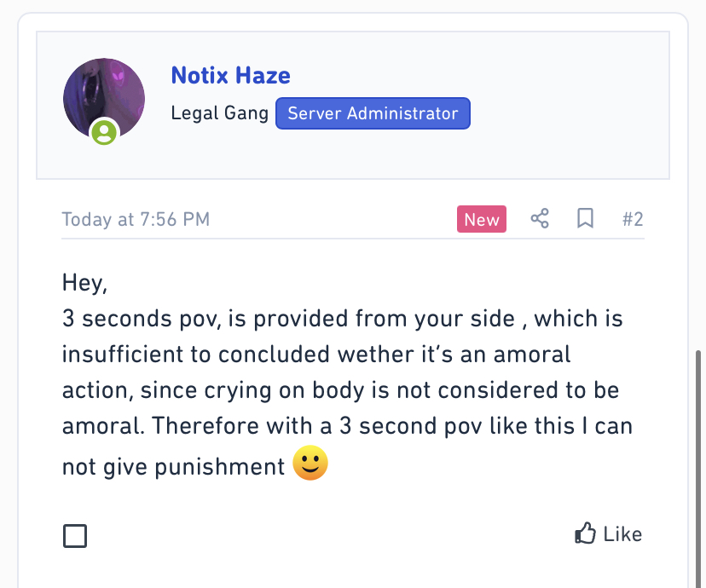The width and height of the screenshot is (706, 588).
Task: Click the smiley emoji in message
Action: pos(310,463)
